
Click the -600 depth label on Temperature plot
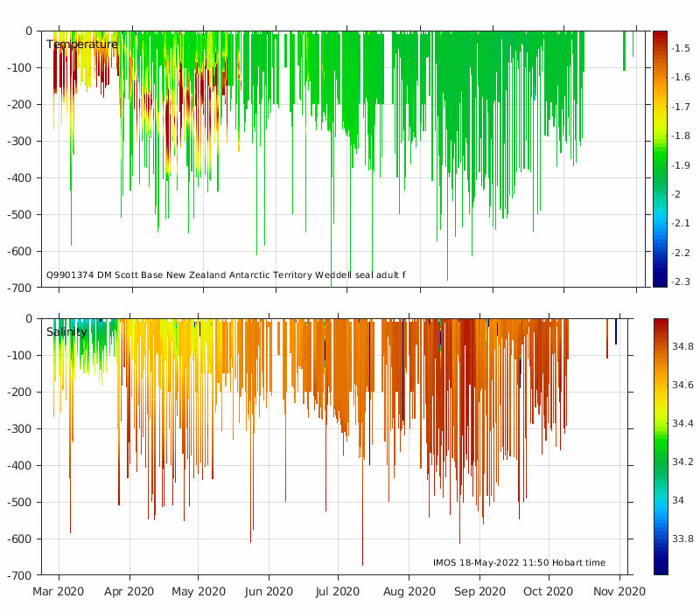(x=20, y=252)
